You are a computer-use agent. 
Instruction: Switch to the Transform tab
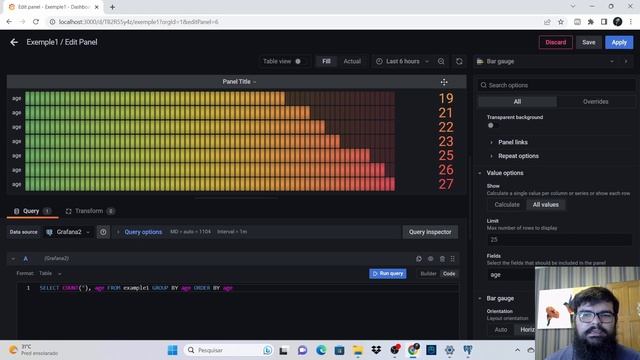pyautogui.click(x=90, y=211)
